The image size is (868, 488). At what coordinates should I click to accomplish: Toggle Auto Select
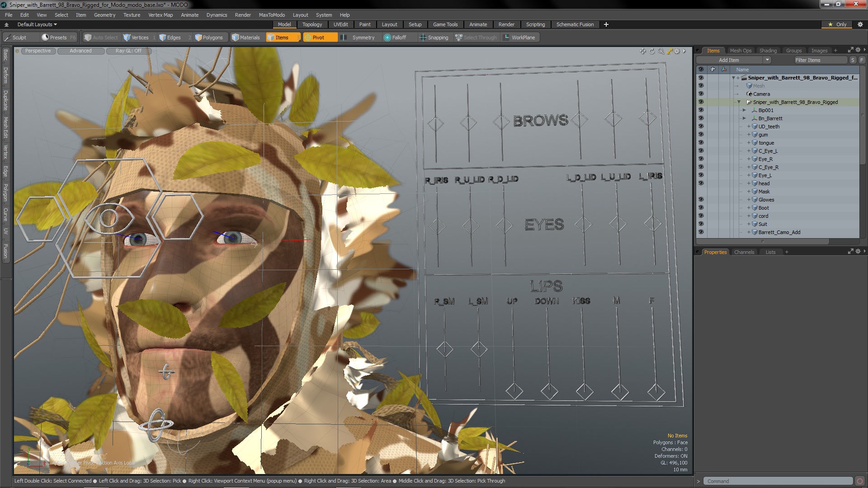click(x=101, y=38)
